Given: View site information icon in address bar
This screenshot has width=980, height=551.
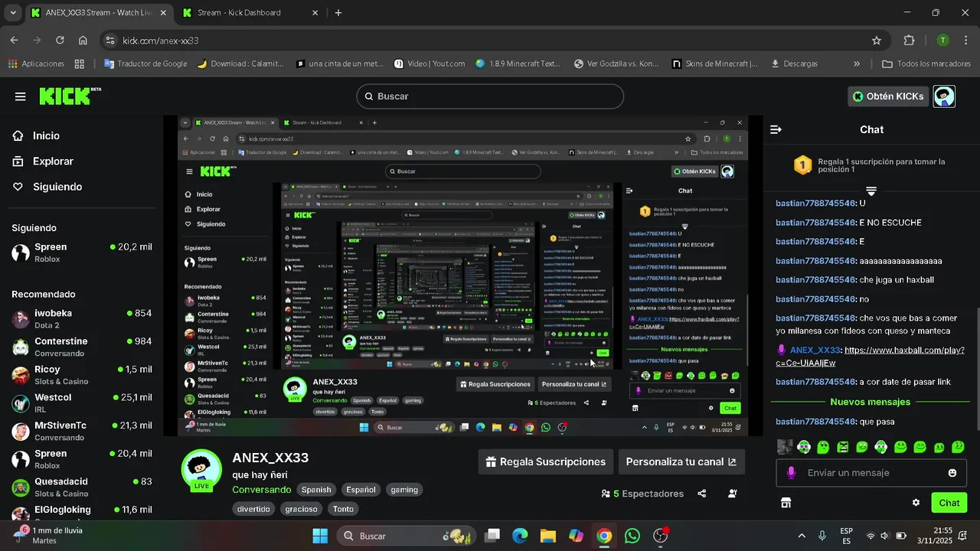Looking at the screenshot, I should (x=110, y=41).
